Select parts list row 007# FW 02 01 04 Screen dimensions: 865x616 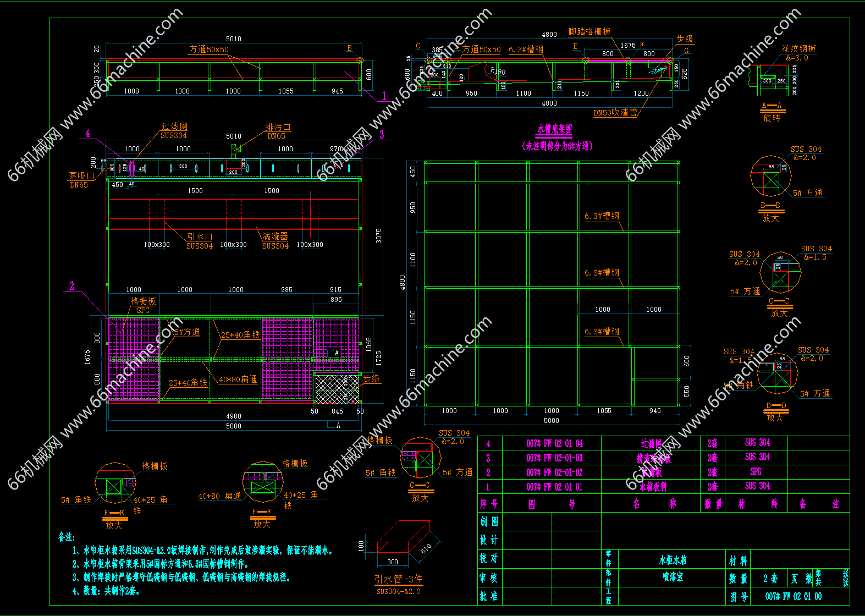pyautogui.click(x=554, y=443)
